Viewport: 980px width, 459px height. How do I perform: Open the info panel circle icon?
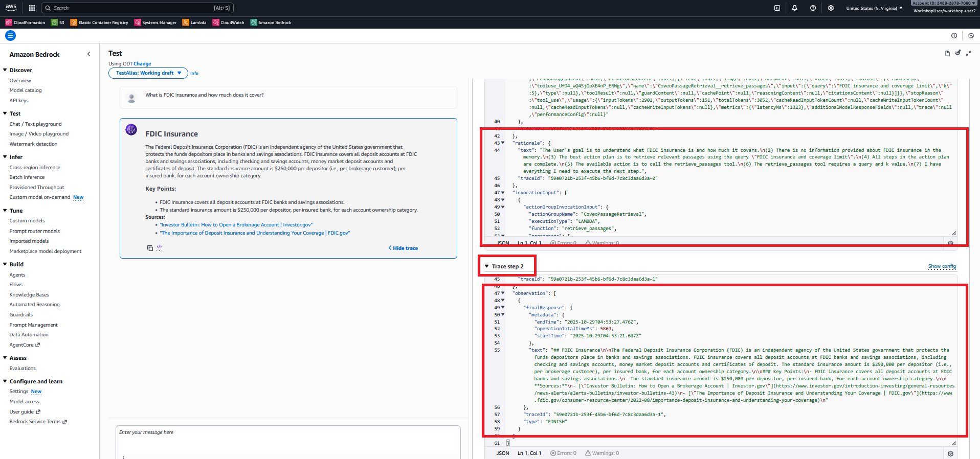click(x=954, y=36)
